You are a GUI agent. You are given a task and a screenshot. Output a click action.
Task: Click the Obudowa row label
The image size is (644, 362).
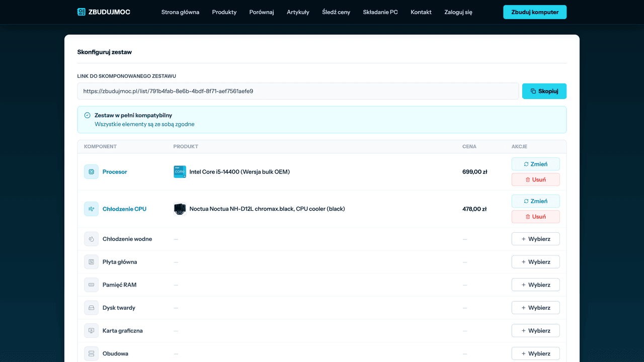pyautogui.click(x=115, y=354)
